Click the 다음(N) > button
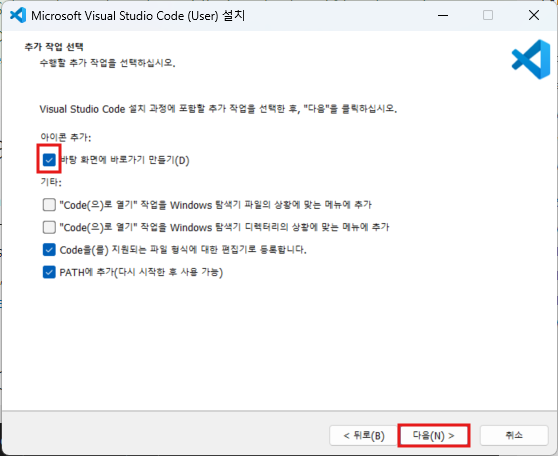 (433, 435)
